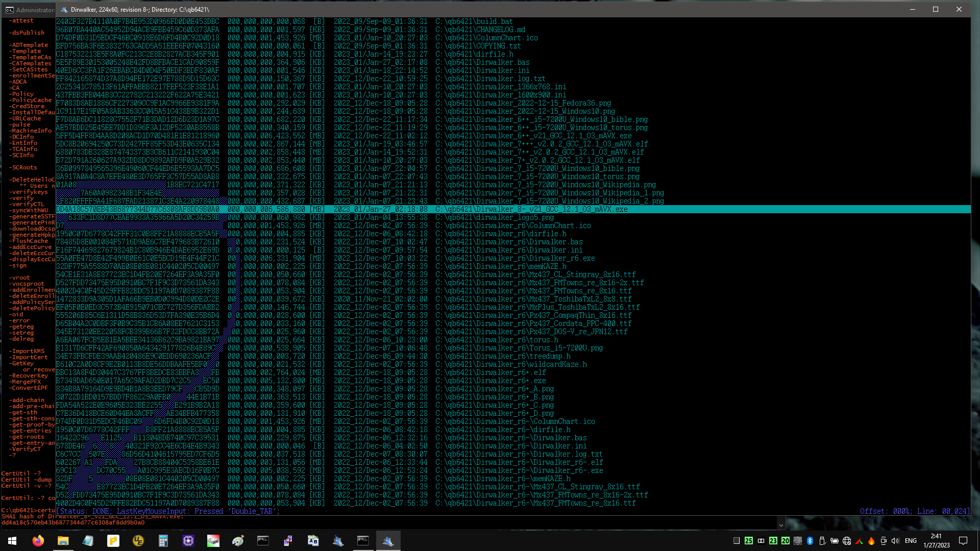Click the USB safely remove tray icon
The height and width of the screenshot is (551, 980).
point(822,541)
